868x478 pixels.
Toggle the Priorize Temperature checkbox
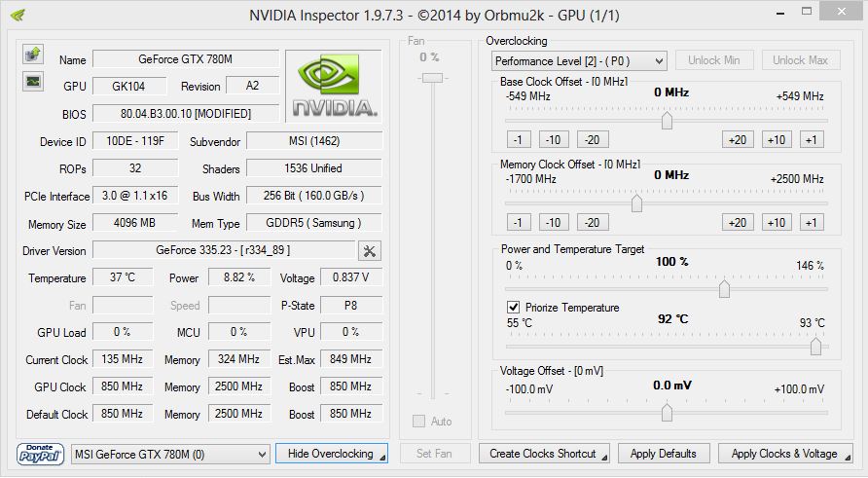click(513, 307)
